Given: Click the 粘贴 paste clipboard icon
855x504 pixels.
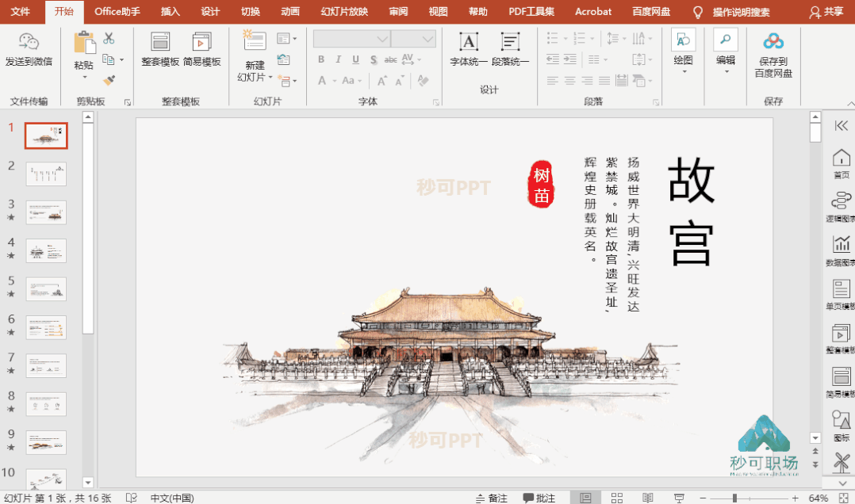Looking at the screenshot, I should (x=84, y=43).
